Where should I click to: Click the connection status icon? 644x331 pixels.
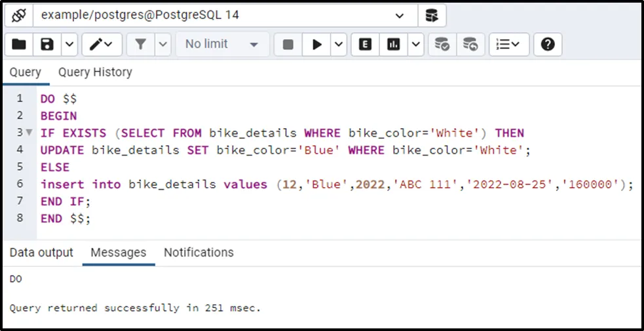pyautogui.click(x=19, y=16)
